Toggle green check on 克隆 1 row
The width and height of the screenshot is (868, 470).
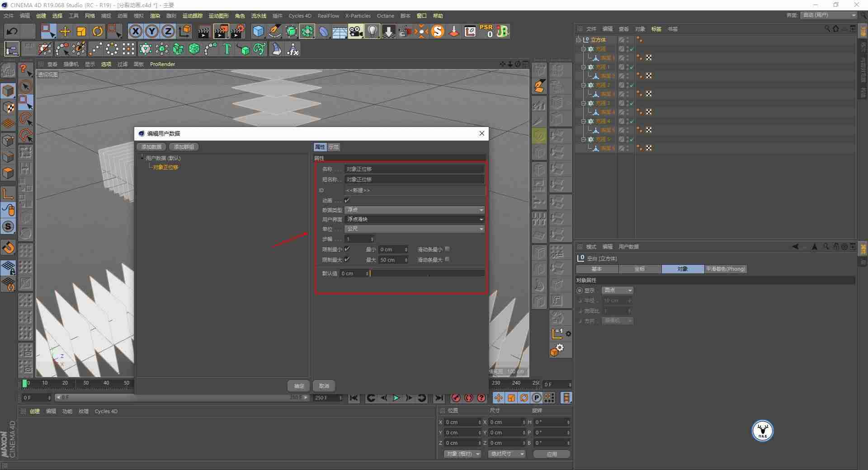(x=632, y=67)
